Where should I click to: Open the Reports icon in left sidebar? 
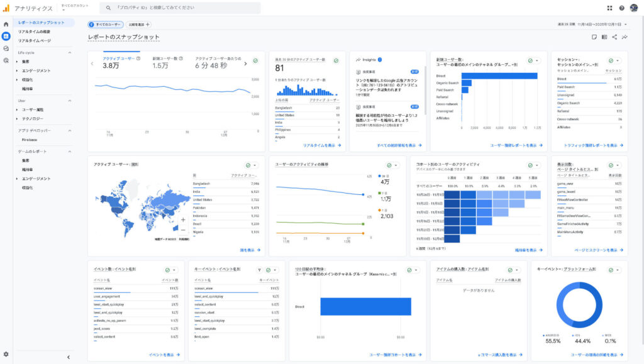coord(6,36)
